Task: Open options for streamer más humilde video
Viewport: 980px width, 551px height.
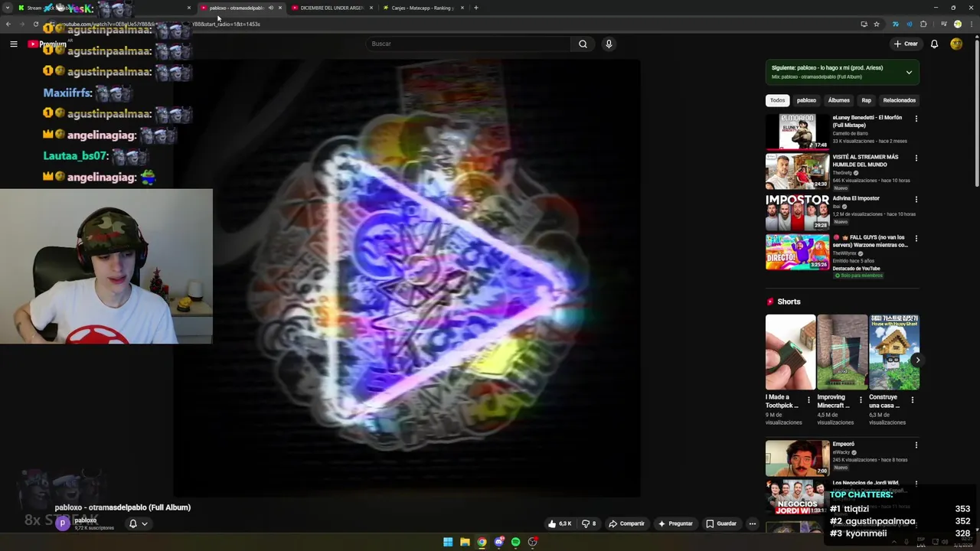Action: (x=916, y=158)
